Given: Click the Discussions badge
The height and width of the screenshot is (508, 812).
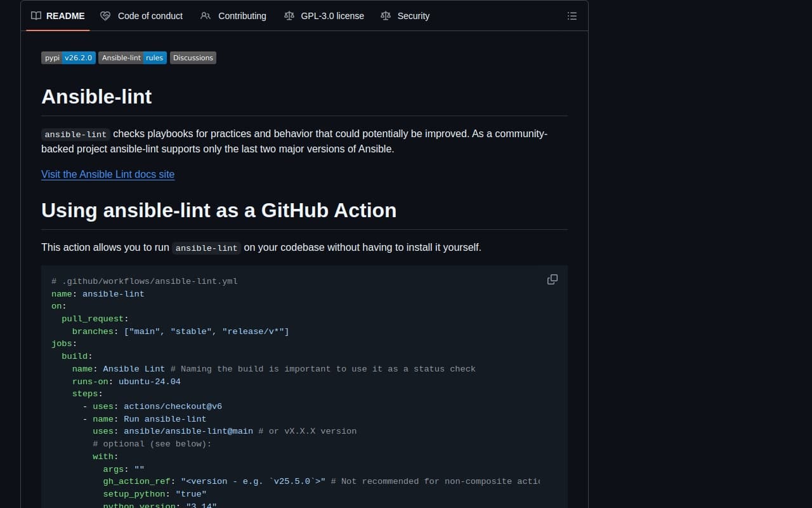Looking at the screenshot, I should (193, 57).
